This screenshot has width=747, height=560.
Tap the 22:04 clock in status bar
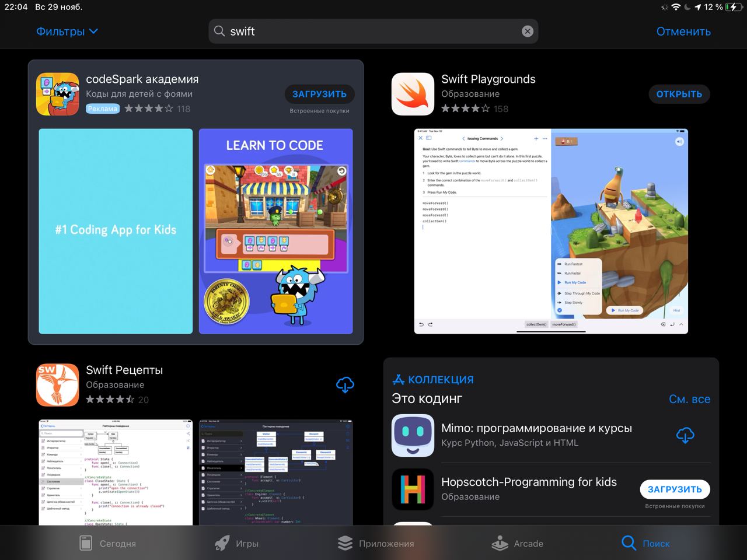(x=16, y=7)
